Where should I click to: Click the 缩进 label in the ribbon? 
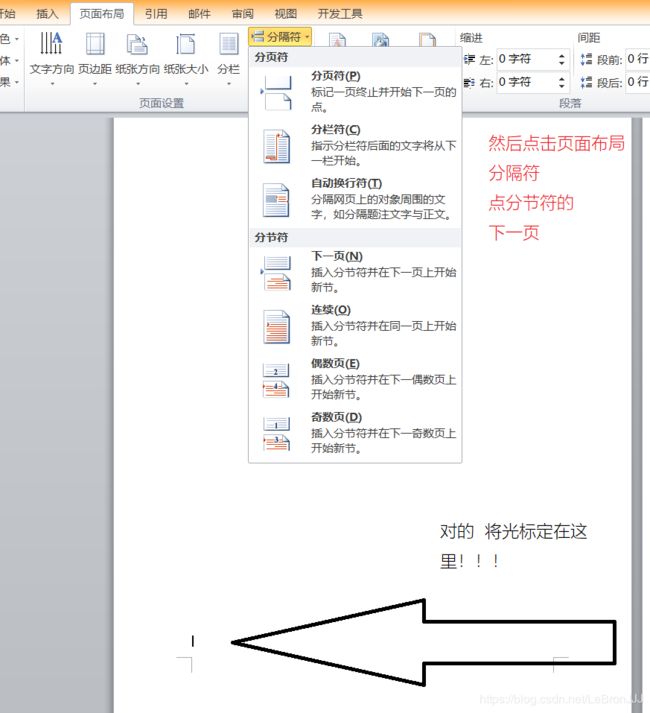click(x=471, y=38)
